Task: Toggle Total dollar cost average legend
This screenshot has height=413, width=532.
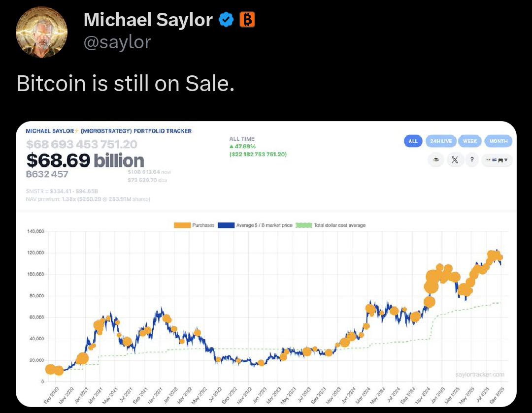Action: 331,225
